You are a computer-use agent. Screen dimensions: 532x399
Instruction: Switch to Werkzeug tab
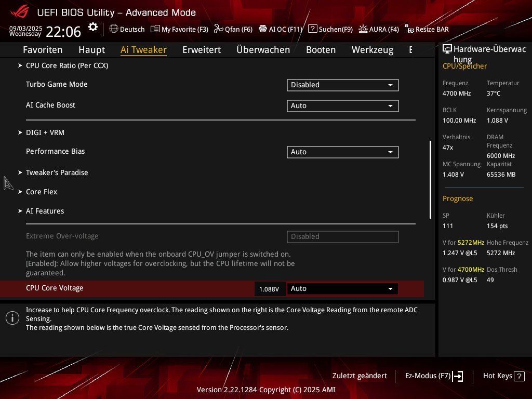pos(373,49)
